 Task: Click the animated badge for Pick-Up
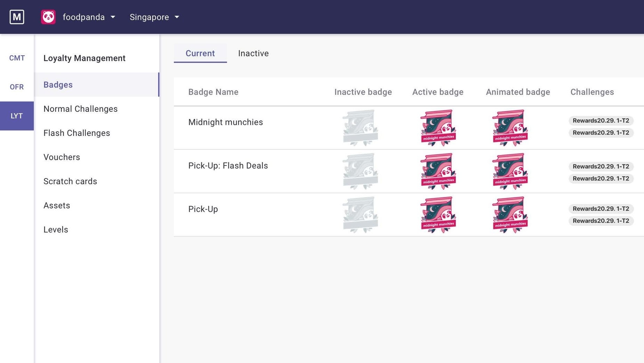coord(509,215)
